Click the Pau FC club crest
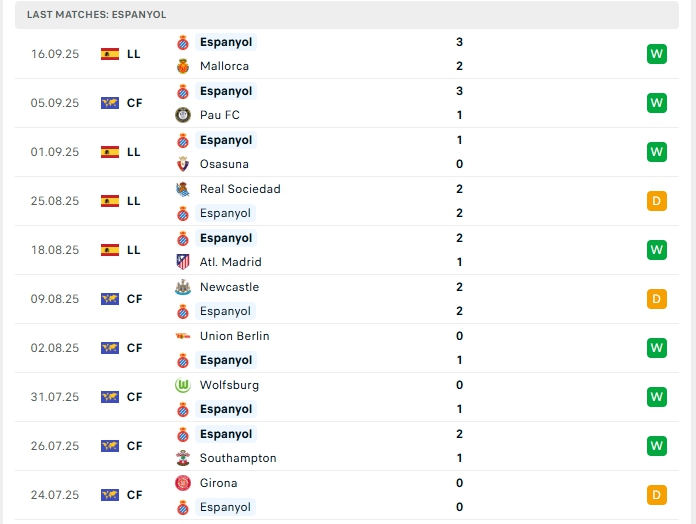The height and width of the screenshot is (524, 696). [x=183, y=115]
